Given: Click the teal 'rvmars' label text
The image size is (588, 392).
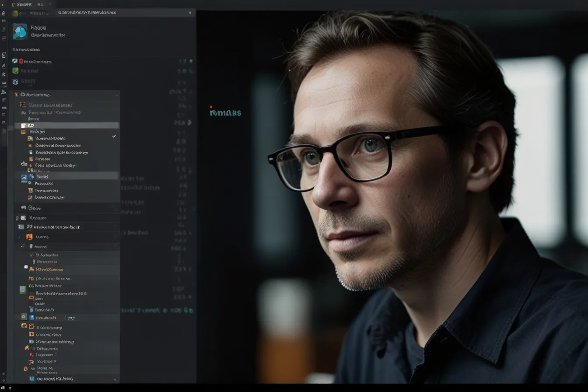Looking at the screenshot, I should (x=225, y=113).
